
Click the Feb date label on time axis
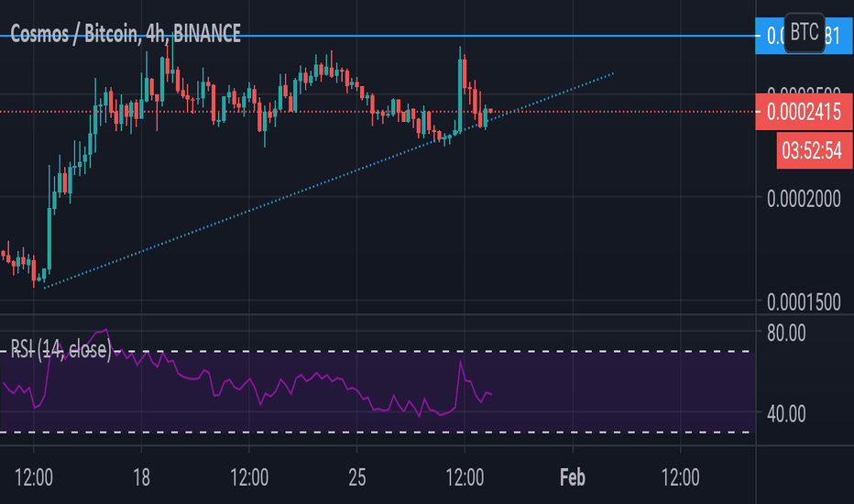573,477
